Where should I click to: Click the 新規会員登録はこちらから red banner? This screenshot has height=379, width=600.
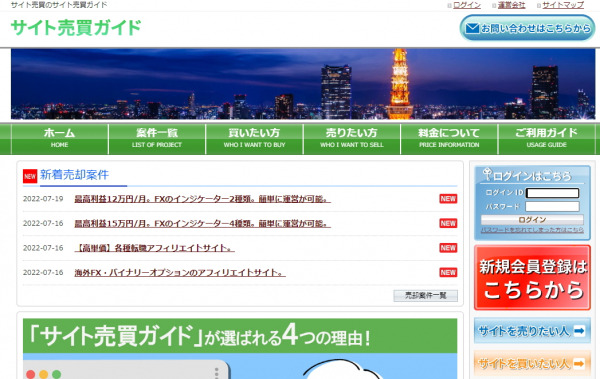pyautogui.click(x=532, y=278)
